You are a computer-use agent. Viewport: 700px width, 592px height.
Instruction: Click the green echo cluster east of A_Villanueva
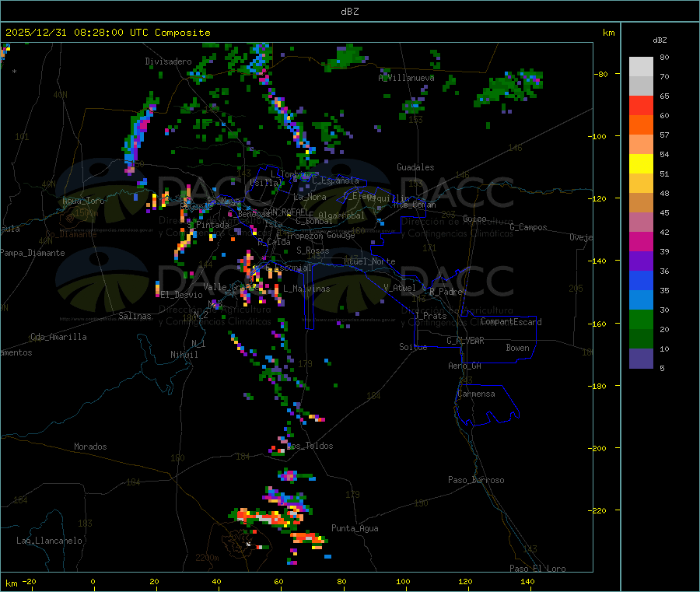pos(509,88)
